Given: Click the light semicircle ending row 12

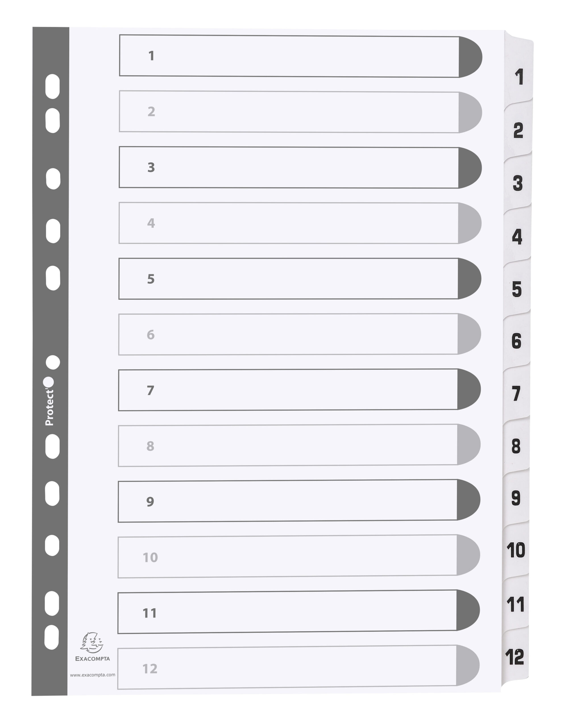Looking at the screenshot, I should click(x=467, y=665).
